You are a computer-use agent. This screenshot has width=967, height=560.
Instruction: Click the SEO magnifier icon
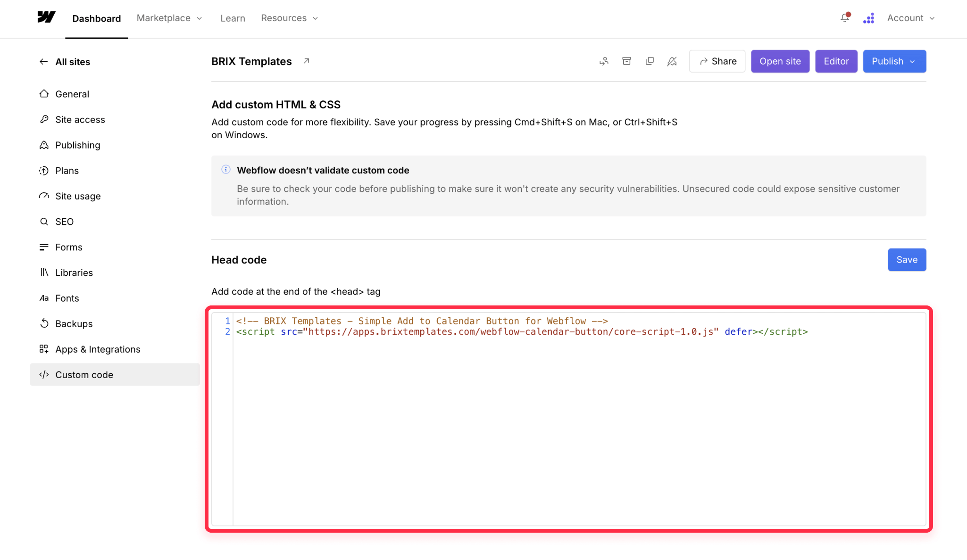pyautogui.click(x=44, y=222)
